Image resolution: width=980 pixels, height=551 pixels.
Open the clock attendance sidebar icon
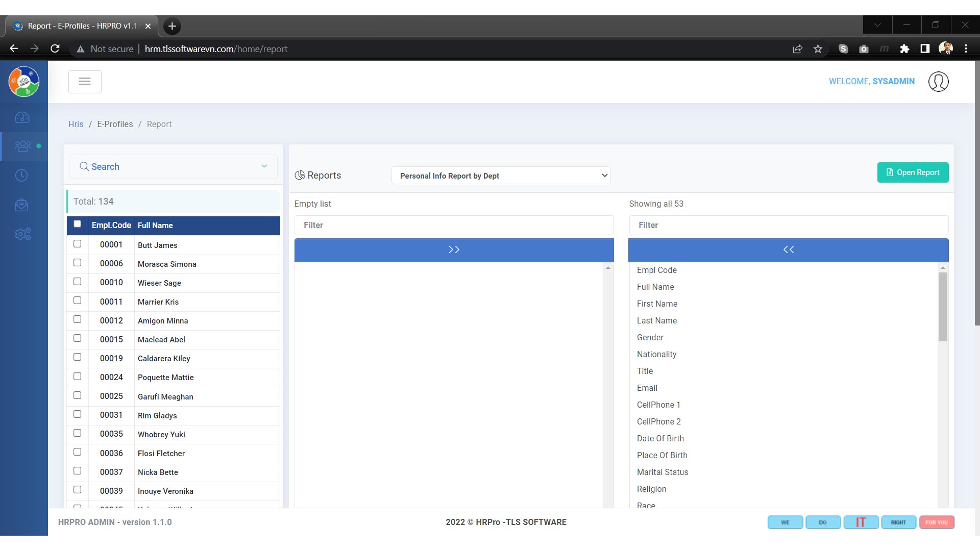point(21,176)
